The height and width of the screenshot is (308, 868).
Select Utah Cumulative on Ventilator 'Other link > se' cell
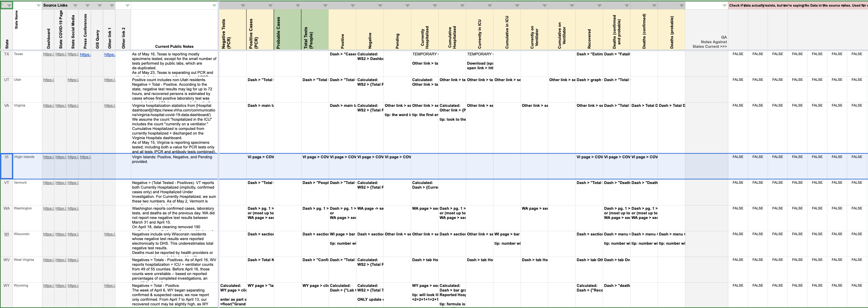562,90
